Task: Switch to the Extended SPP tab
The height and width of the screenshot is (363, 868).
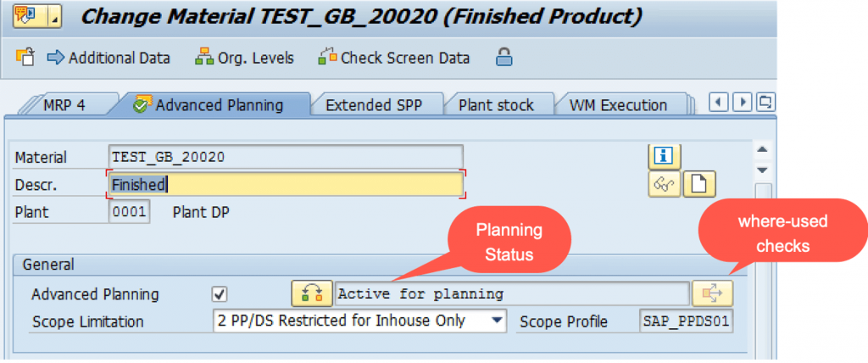Action: tap(374, 105)
